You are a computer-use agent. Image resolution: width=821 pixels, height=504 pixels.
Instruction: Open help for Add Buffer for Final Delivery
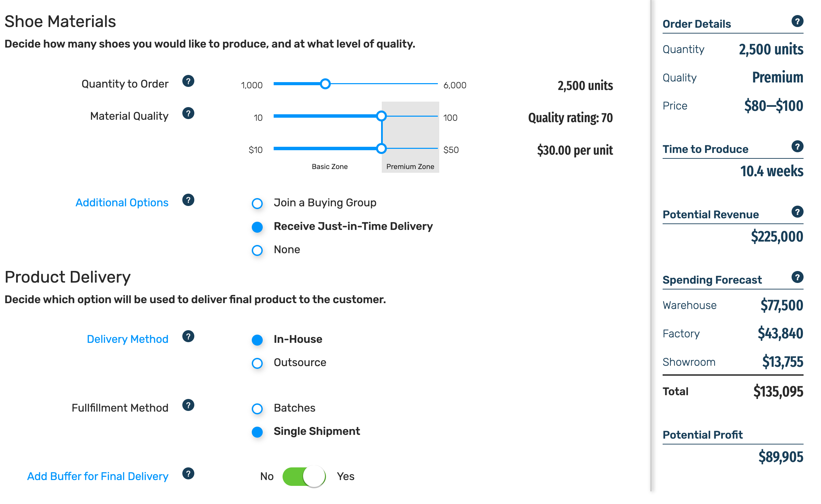pos(188,474)
